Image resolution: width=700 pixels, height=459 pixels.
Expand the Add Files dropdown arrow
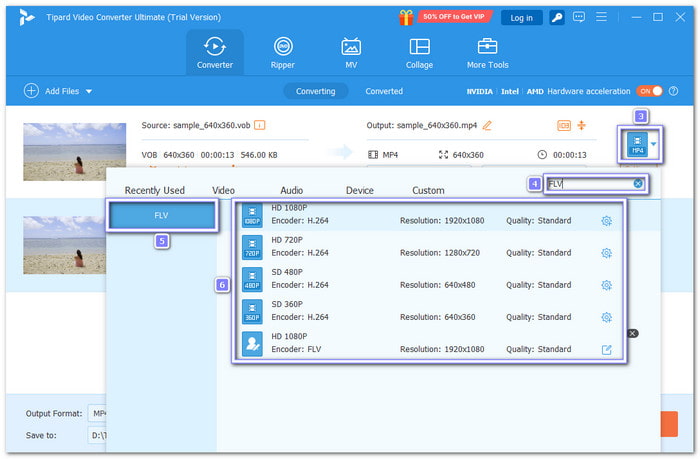point(89,91)
